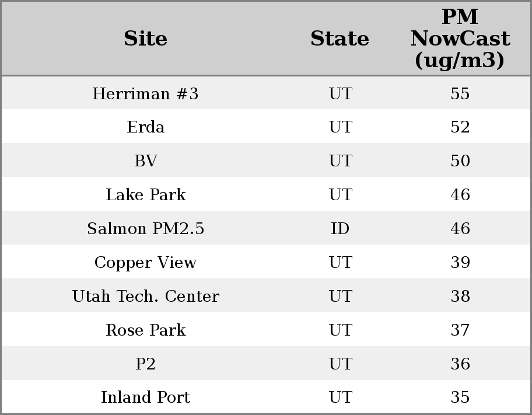Select the Erda site cell
This screenshot has height=415, width=532.
point(145,127)
